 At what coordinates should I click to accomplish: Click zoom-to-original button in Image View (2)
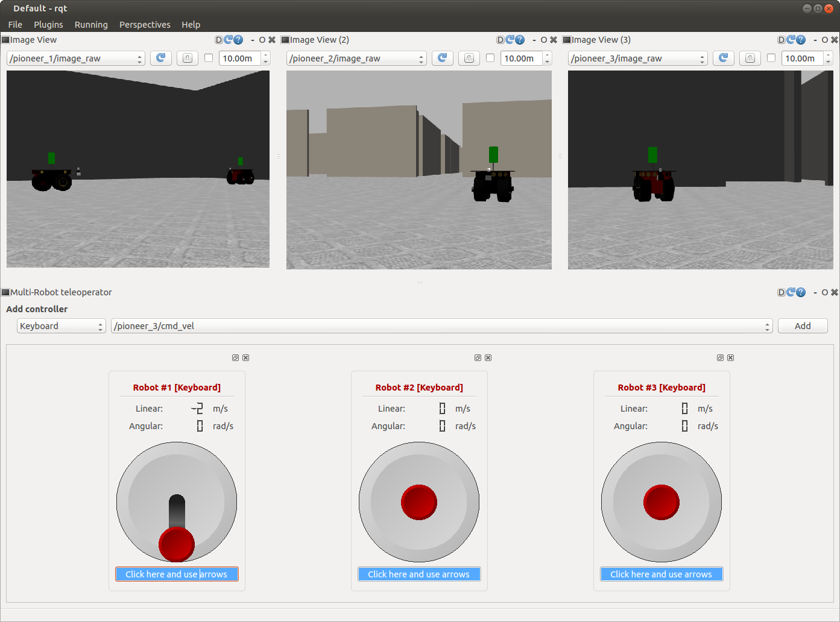click(469, 58)
